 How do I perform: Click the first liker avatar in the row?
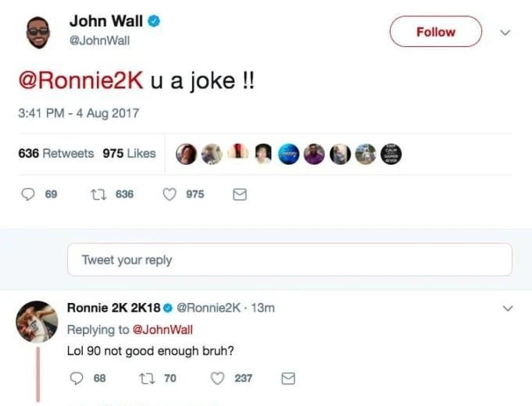coord(186,154)
